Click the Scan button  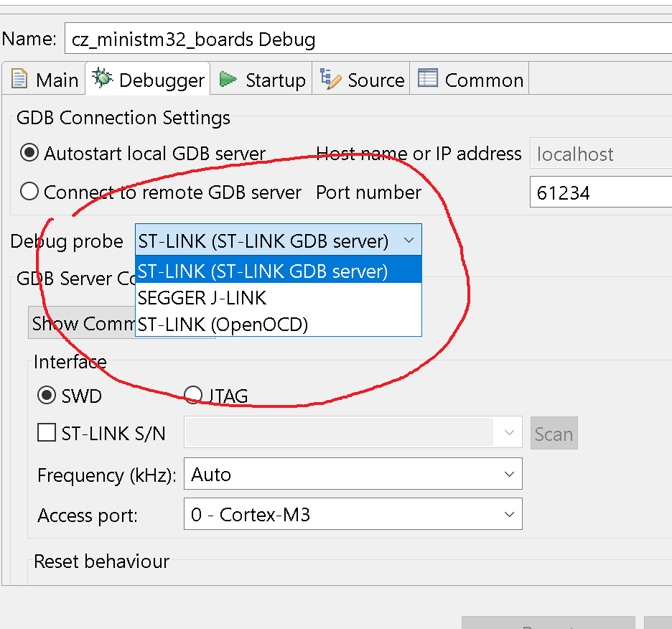554,434
